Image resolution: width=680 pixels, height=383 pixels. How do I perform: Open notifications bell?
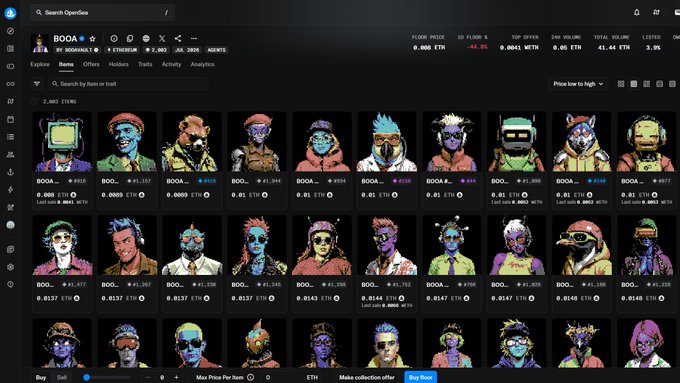coord(637,13)
